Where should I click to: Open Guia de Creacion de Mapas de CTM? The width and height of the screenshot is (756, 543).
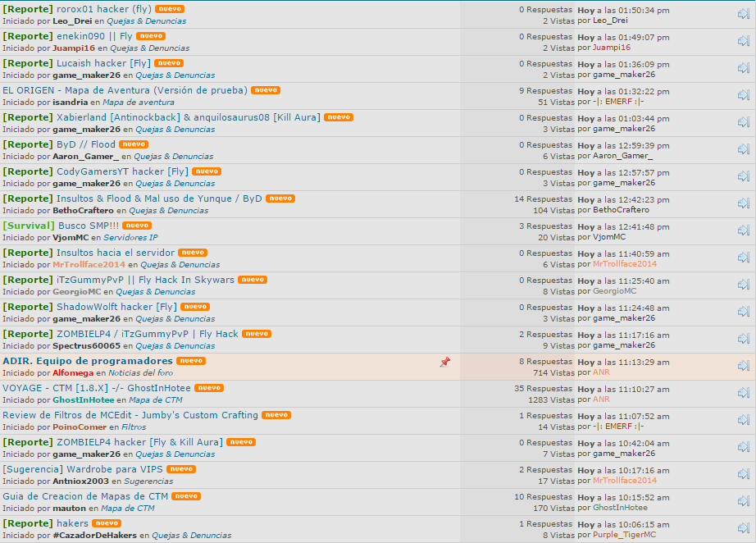85,496
